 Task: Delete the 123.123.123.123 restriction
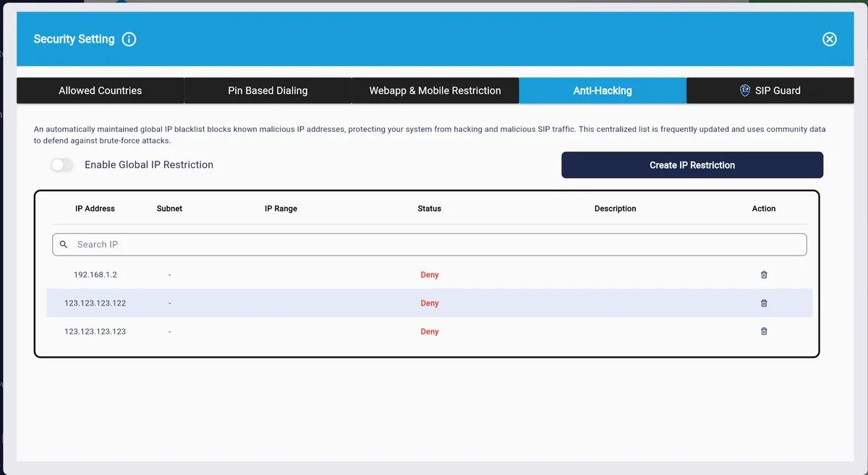[x=764, y=331]
